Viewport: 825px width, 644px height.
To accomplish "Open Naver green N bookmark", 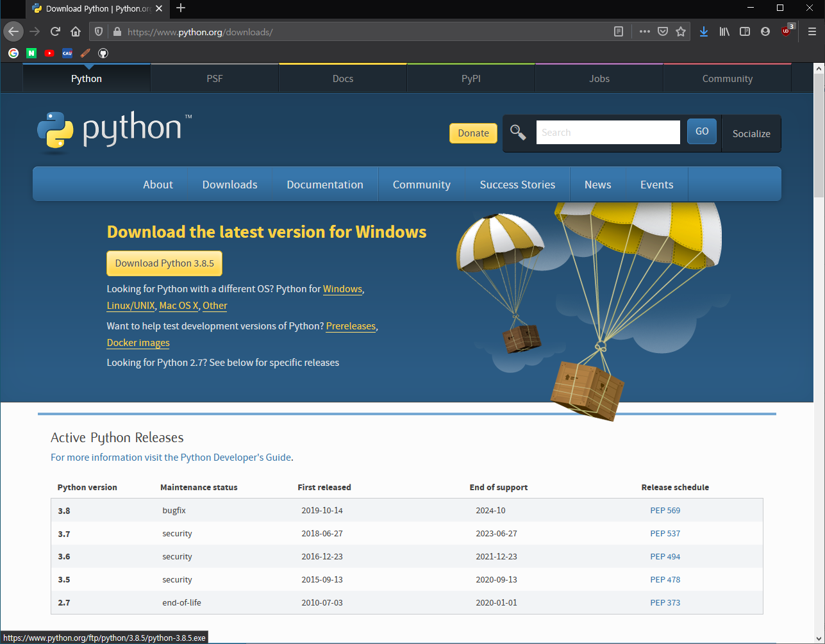I will point(31,53).
